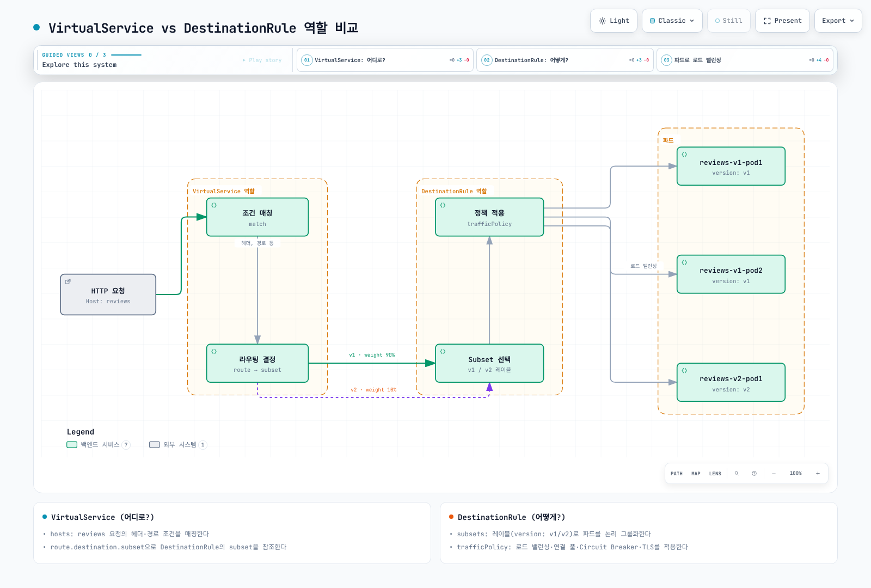Click VirtualService 역할 group label
Viewport: 871px width, 588px height.
coord(224,191)
